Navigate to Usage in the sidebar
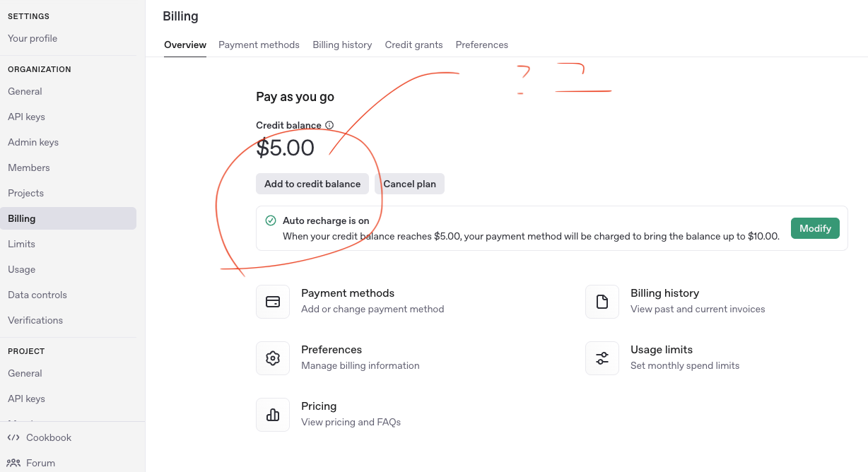 [x=21, y=269]
